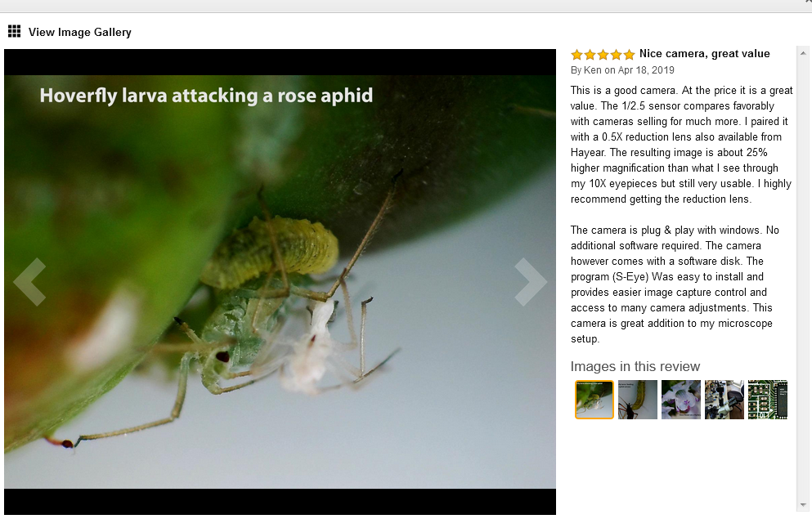Click the main hoverfly larva photo

[280, 282]
